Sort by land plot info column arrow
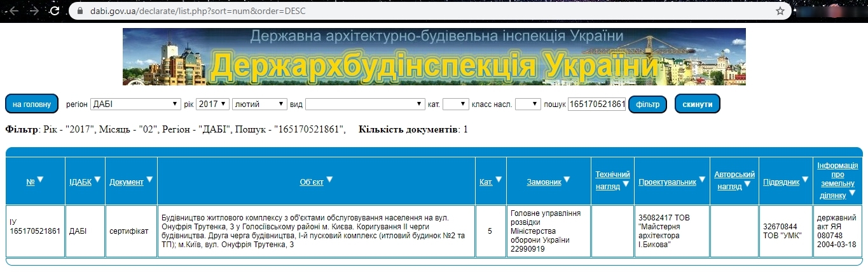868x272 pixels. coord(853,193)
